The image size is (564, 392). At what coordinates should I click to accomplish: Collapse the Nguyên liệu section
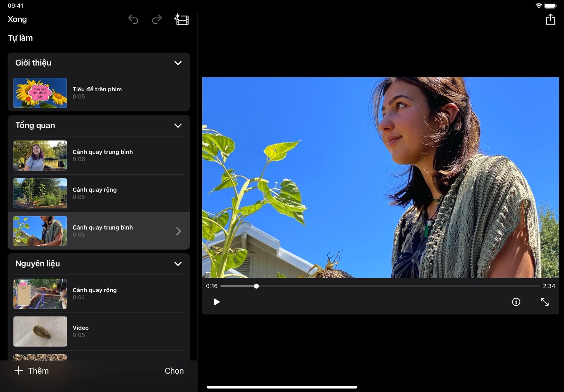[x=178, y=264]
